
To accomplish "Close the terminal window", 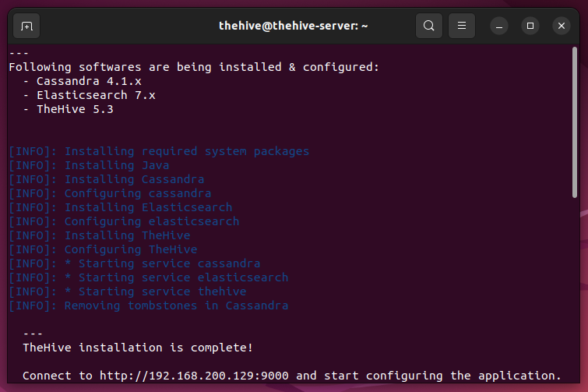I will click(x=562, y=26).
